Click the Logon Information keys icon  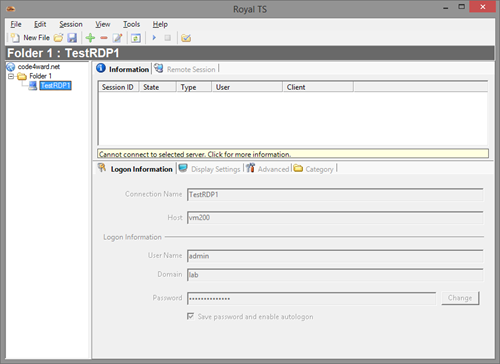[102, 168]
